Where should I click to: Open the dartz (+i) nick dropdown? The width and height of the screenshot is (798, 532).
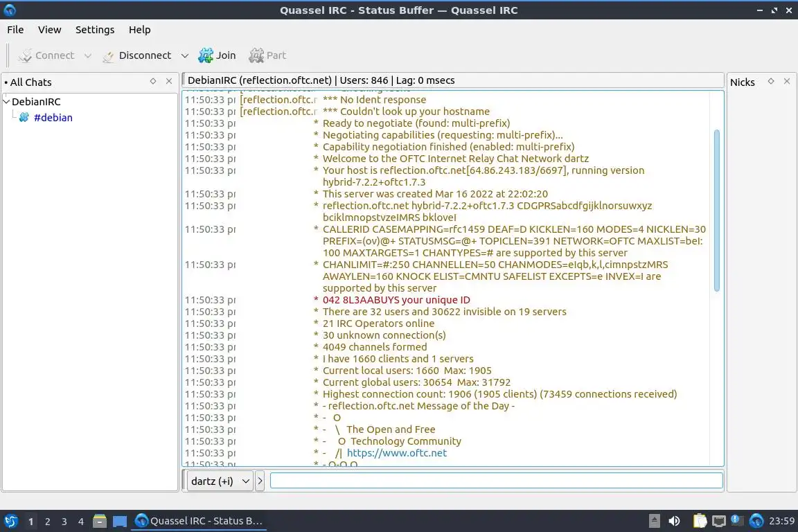(x=220, y=481)
